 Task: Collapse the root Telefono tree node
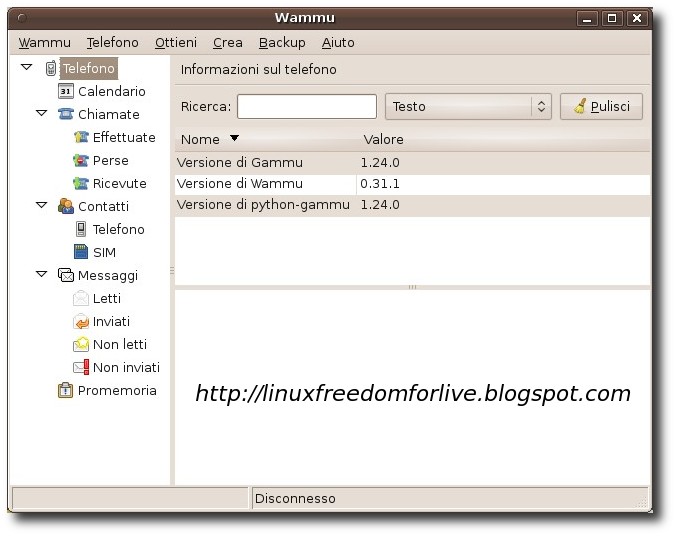[26, 67]
